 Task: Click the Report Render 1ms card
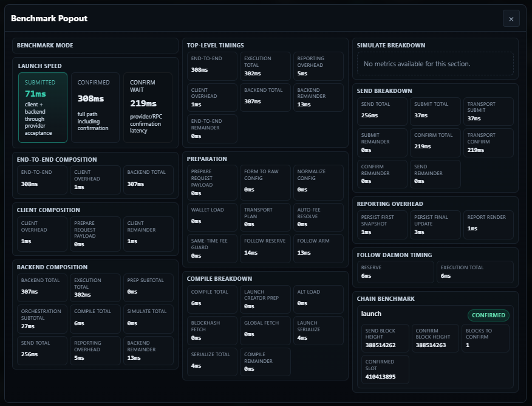pyautogui.click(x=488, y=225)
